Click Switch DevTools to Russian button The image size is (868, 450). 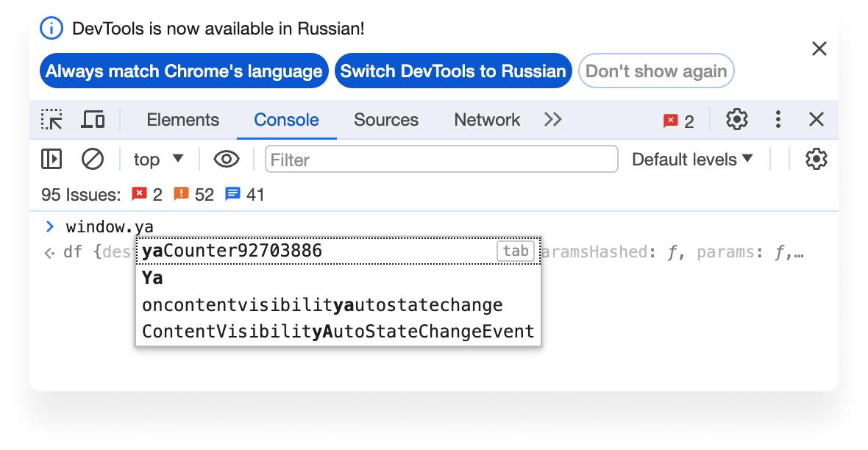453,71
